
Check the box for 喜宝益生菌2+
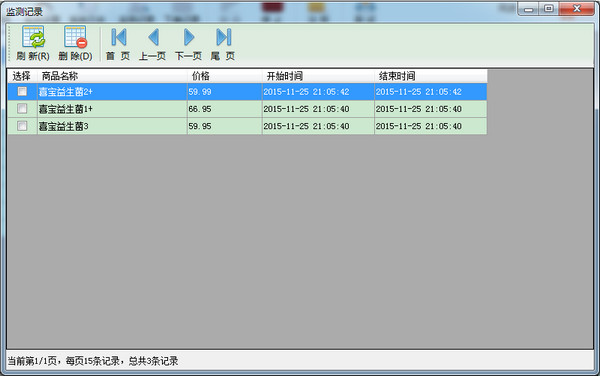click(x=22, y=91)
